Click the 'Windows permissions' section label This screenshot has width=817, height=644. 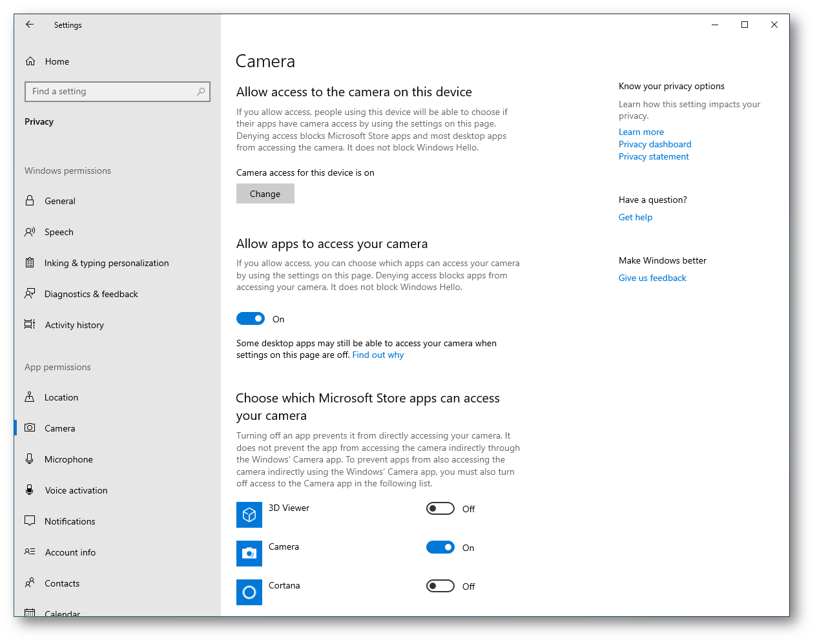(x=68, y=171)
